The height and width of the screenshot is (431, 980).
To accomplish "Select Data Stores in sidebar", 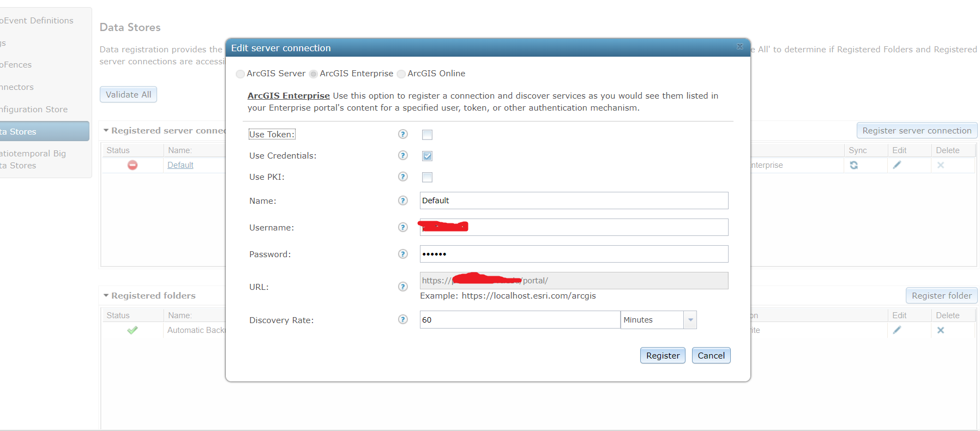I will coord(45,131).
